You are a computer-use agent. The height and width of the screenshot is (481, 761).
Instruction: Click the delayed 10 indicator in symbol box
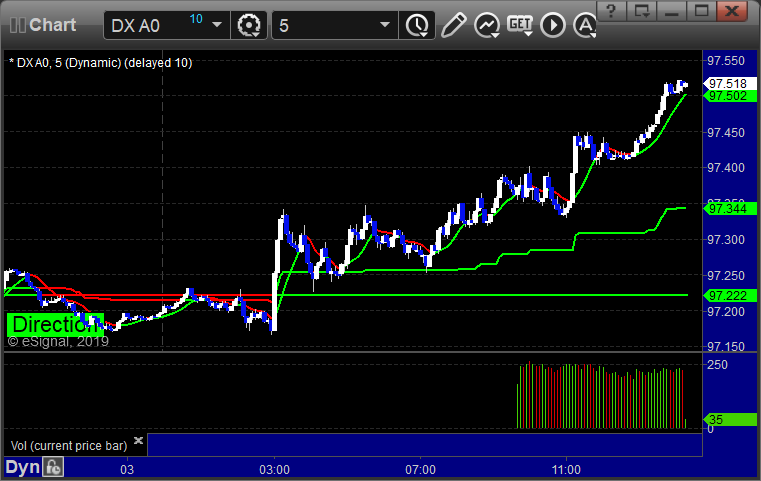pyautogui.click(x=196, y=19)
